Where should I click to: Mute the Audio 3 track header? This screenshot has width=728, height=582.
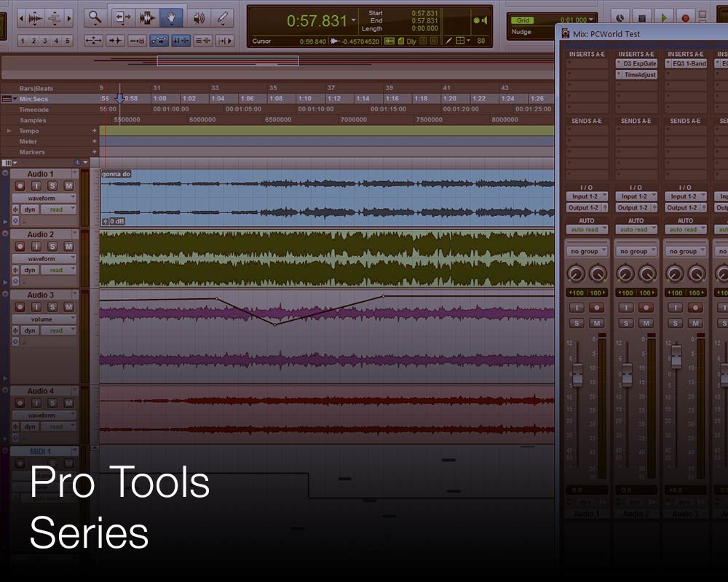click(68, 307)
